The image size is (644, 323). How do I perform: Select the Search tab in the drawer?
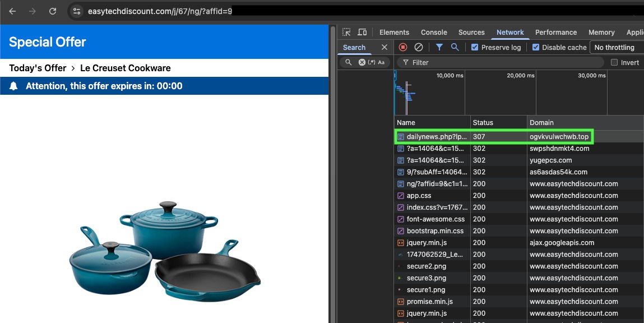click(354, 47)
